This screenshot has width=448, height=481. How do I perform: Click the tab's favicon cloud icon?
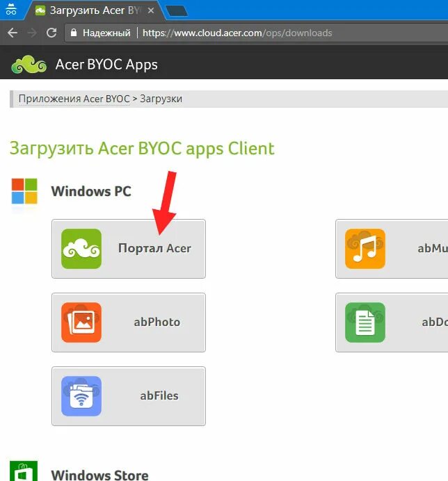(x=40, y=10)
